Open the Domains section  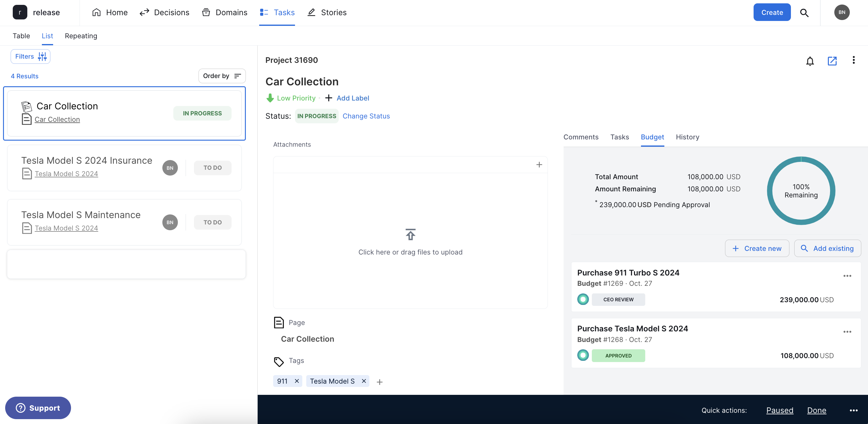pos(225,12)
